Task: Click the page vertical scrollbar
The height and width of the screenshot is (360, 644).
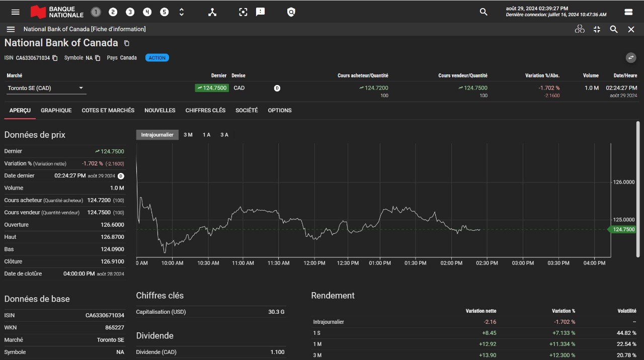Action: coord(638,189)
